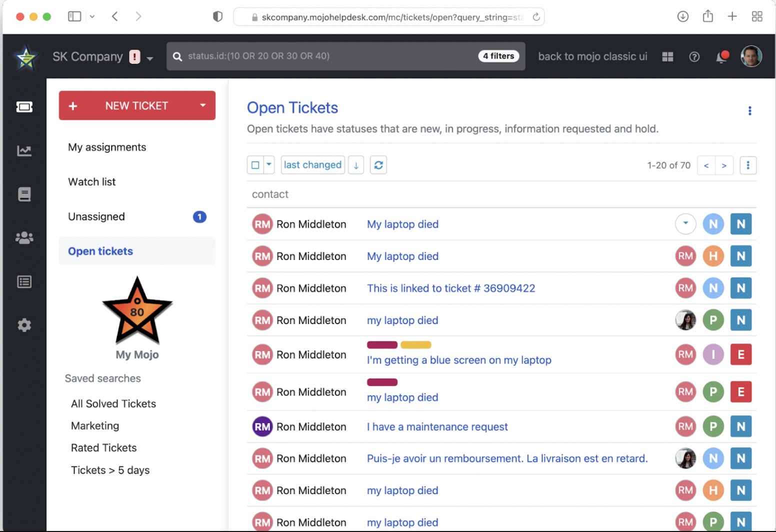The image size is (776, 532).
Task: Open the Open Tickets kebab menu
Action: tap(749, 110)
